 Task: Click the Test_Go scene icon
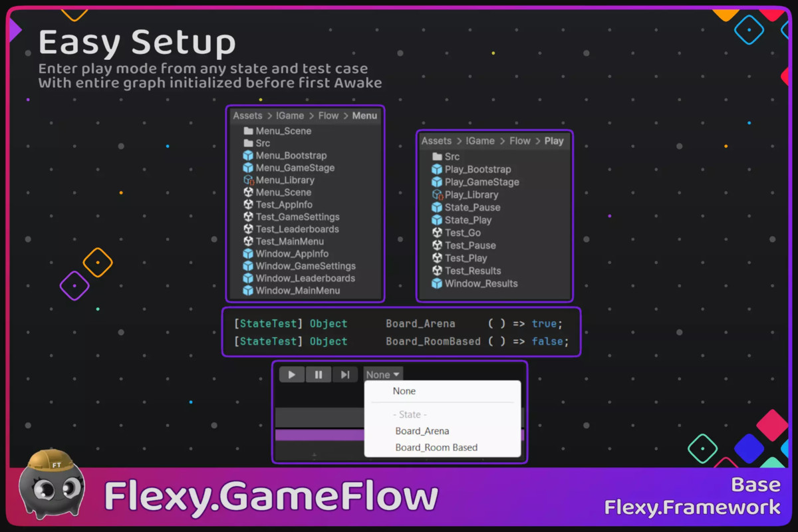point(437,233)
